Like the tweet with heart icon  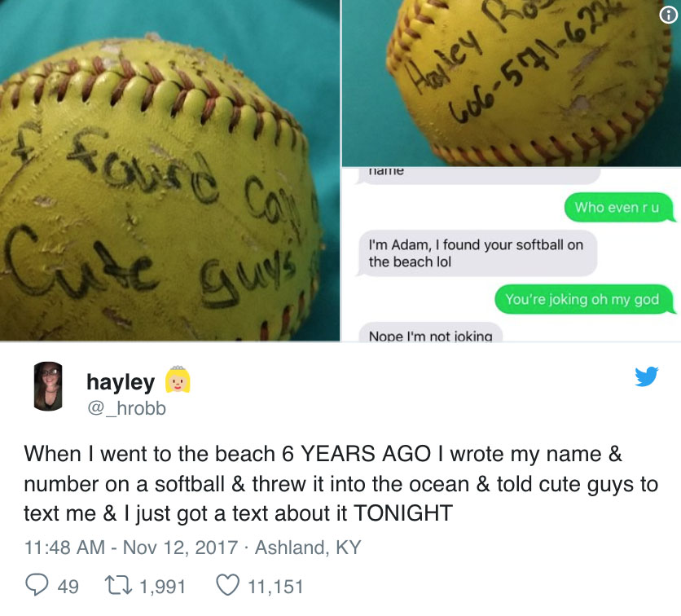pyautogui.click(x=227, y=585)
